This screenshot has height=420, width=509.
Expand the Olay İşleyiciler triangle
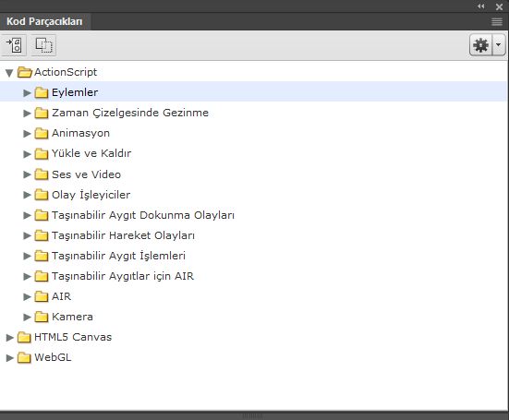tap(28, 195)
